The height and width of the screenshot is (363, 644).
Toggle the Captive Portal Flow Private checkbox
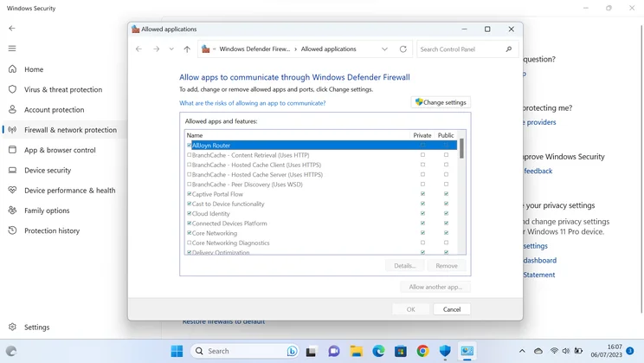[x=422, y=194]
